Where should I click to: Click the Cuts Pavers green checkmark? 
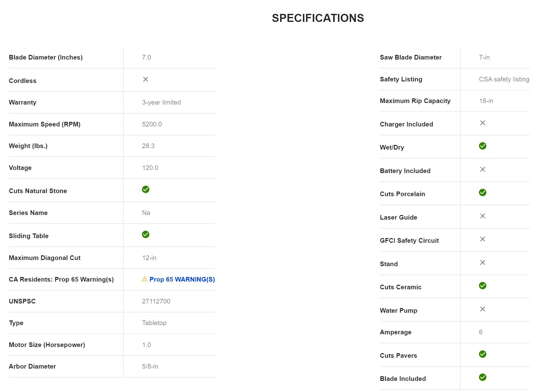click(483, 354)
